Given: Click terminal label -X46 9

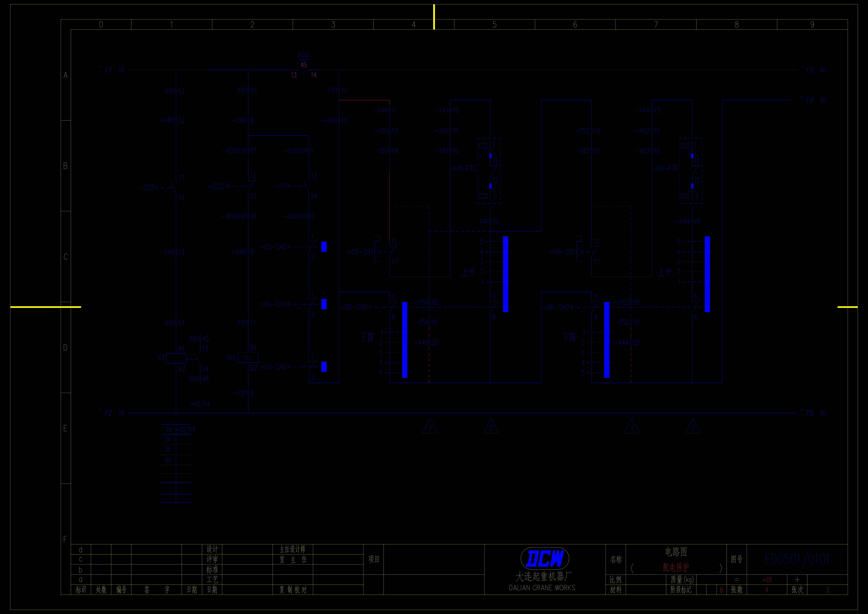Looking at the screenshot, I should pyautogui.click(x=243, y=252).
